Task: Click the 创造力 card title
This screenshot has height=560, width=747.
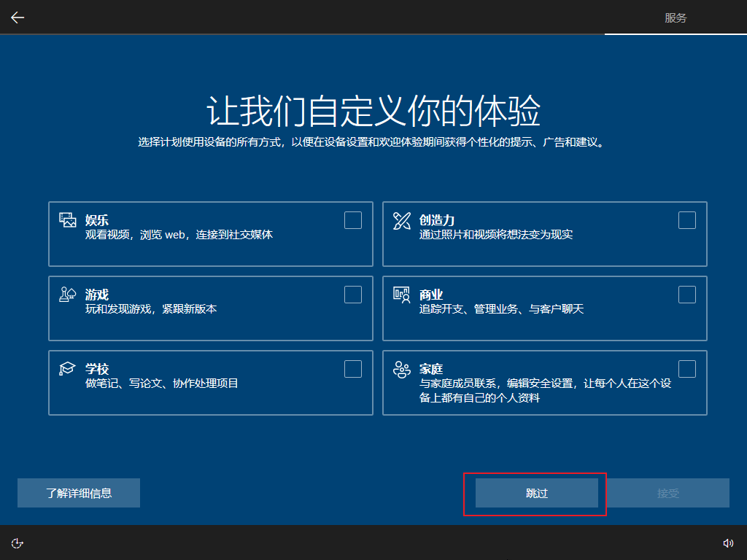Action: click(x=436, y=220)
